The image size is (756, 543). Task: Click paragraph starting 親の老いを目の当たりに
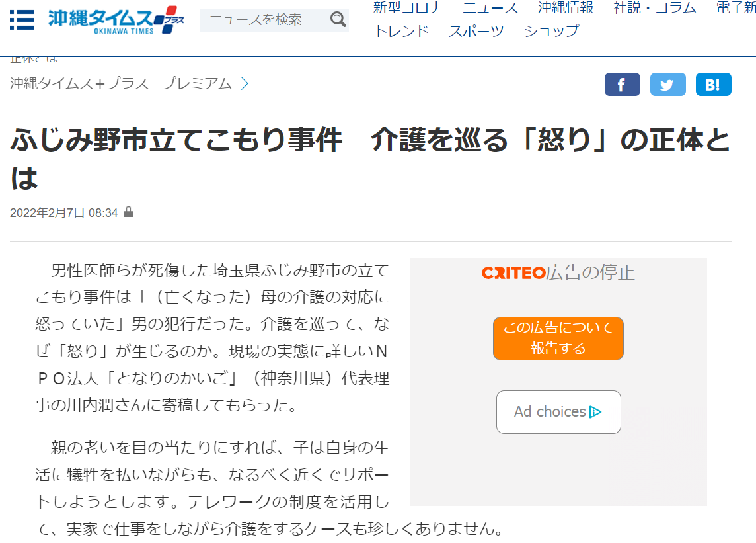point(269,488)
